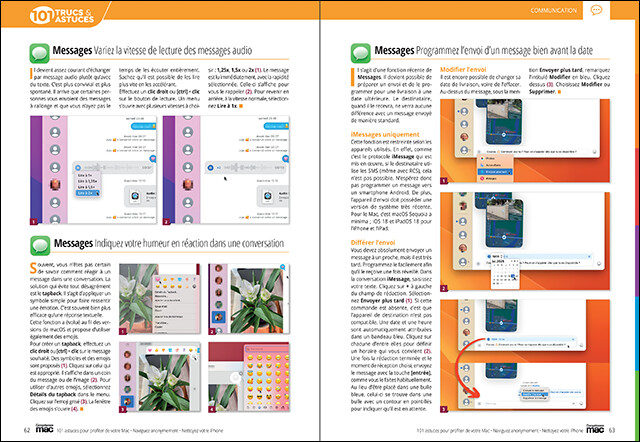Click play button of audio message in audio screenshot 1

[x=78, y=167]
